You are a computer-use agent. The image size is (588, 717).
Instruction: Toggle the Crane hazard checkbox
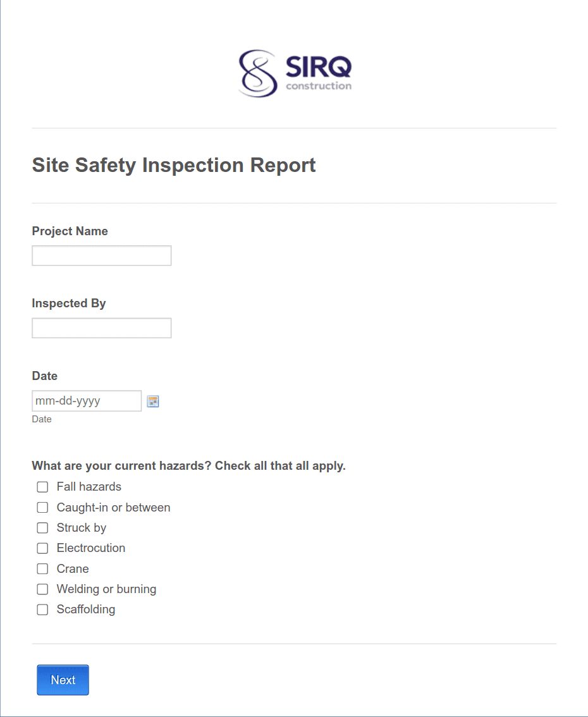(x=42, y=568)
